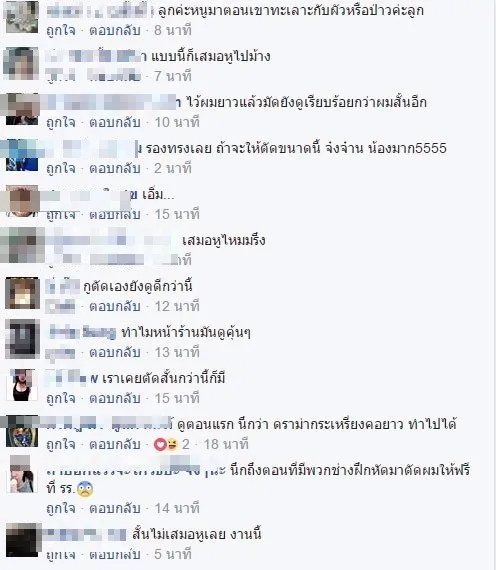Click 'ถูกใจ' under the 8-minute comment

click(61, 30)
